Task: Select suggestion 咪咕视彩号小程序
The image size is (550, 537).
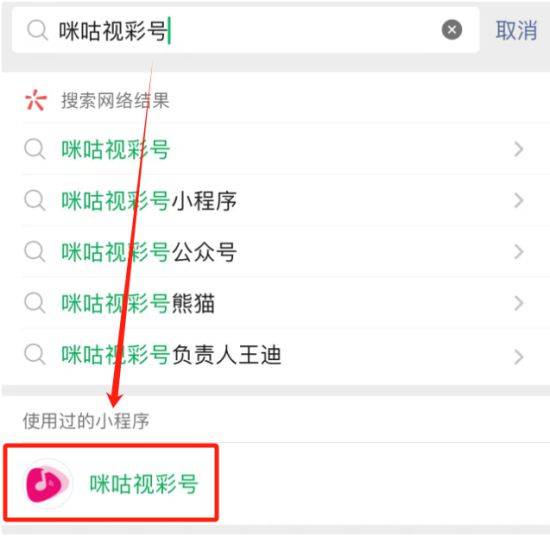Action: 275,200
